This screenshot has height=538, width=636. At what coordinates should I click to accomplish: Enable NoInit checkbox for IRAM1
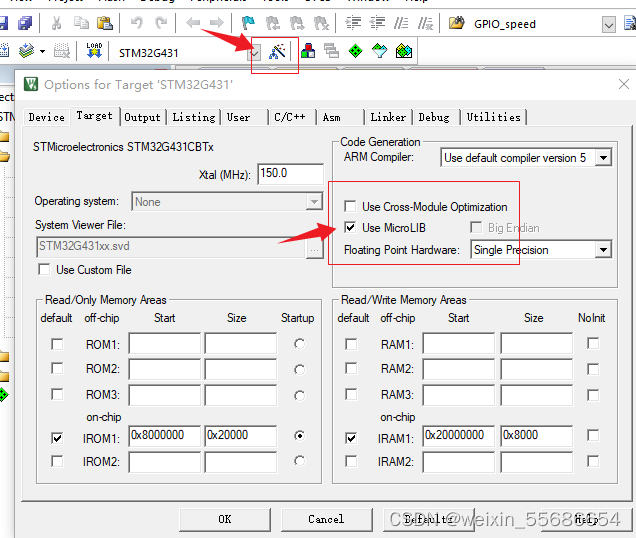pyautogui.click(x=593, y=435)
